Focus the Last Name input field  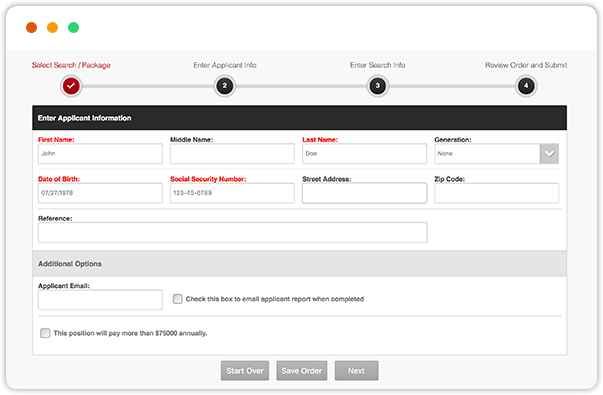364,153
